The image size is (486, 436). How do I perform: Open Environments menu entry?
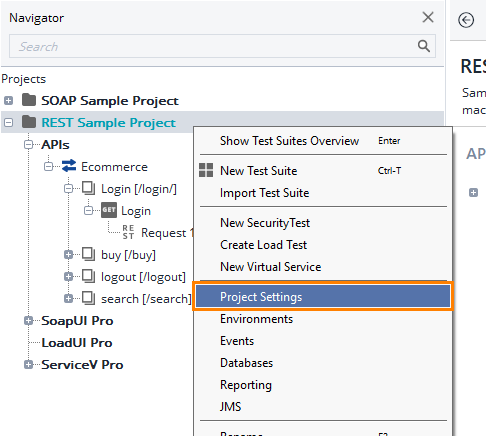click(x=323, y=319)
